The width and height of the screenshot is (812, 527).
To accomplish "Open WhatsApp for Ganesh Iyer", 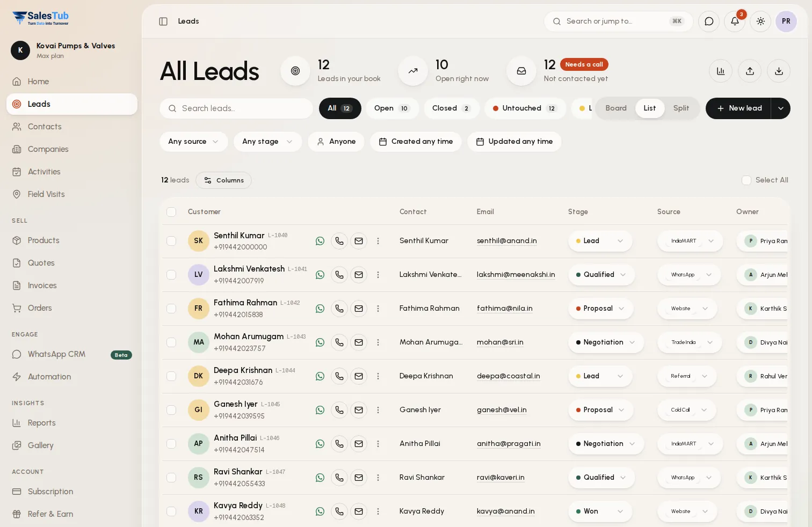I will click(x=320, y=410).
